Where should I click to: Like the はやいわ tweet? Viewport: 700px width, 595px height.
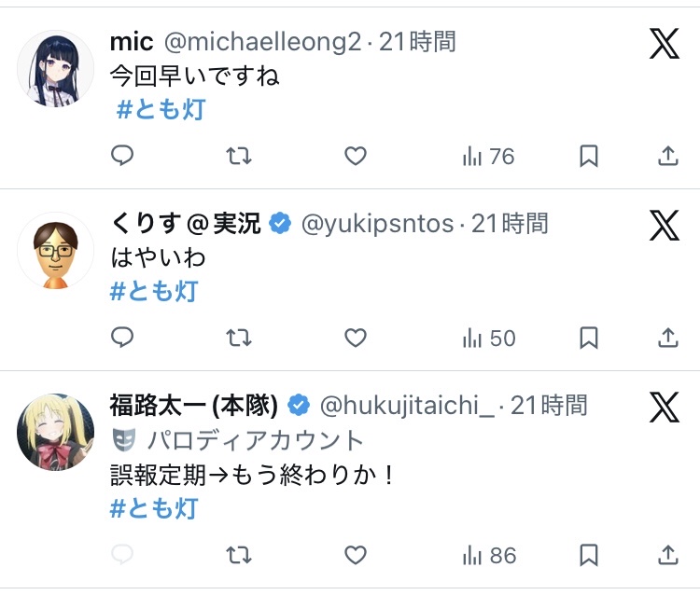pyautogui.click(x=356, y=337)
